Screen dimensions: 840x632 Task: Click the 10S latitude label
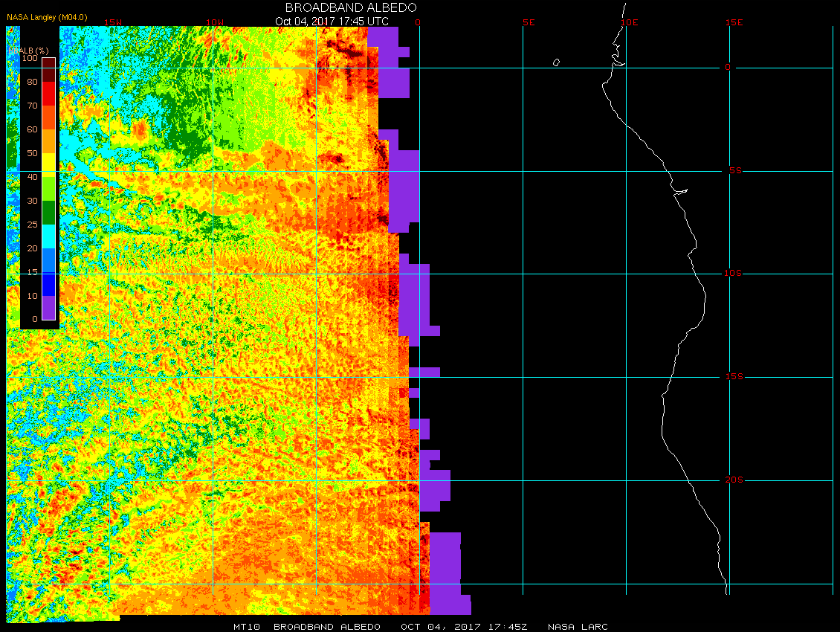point(733,274)
